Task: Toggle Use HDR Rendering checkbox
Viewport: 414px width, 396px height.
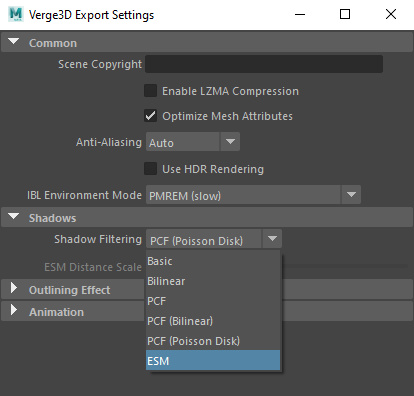Action: coord(150,169)
